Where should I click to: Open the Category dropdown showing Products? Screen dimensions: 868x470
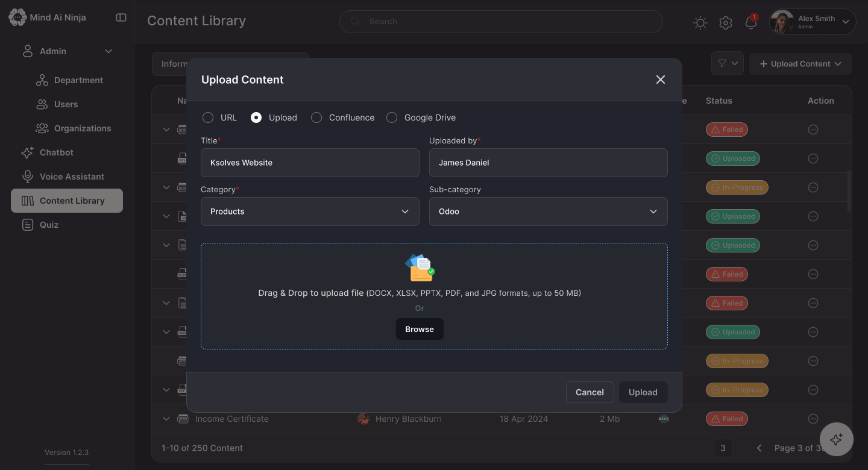[310, 211]
